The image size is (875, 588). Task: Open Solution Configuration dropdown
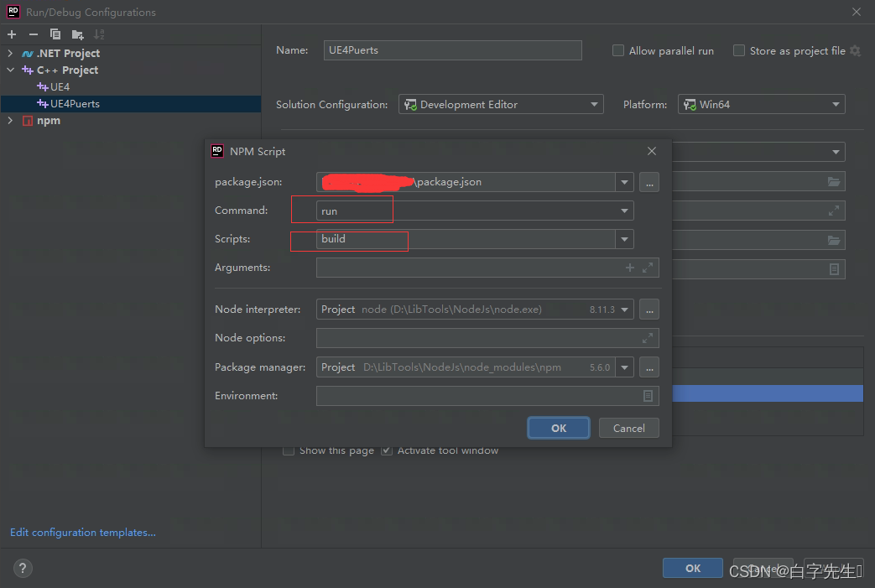click(501, 104)
